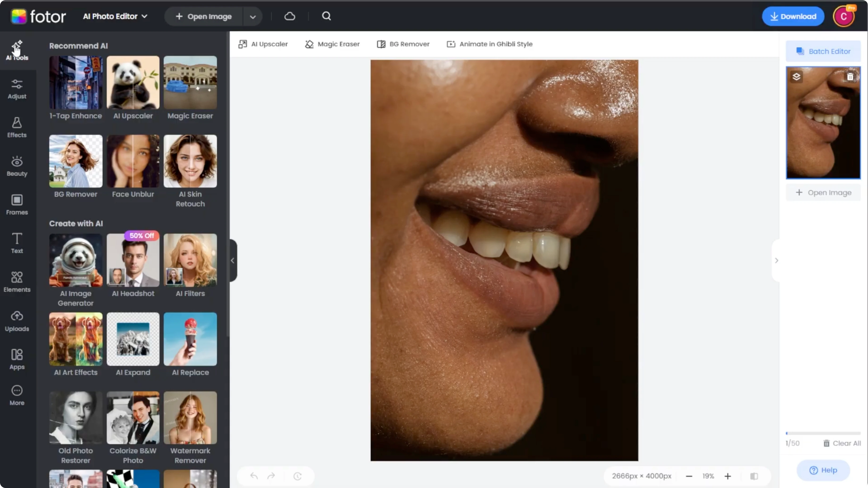
Task: Open the Elements panel
Action: (x=17, y=282)
